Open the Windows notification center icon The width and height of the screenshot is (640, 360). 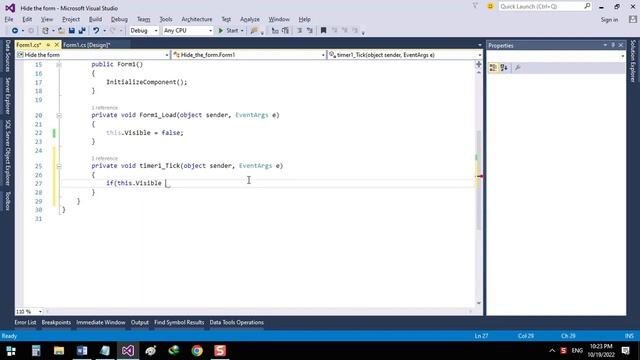point(625,351)
